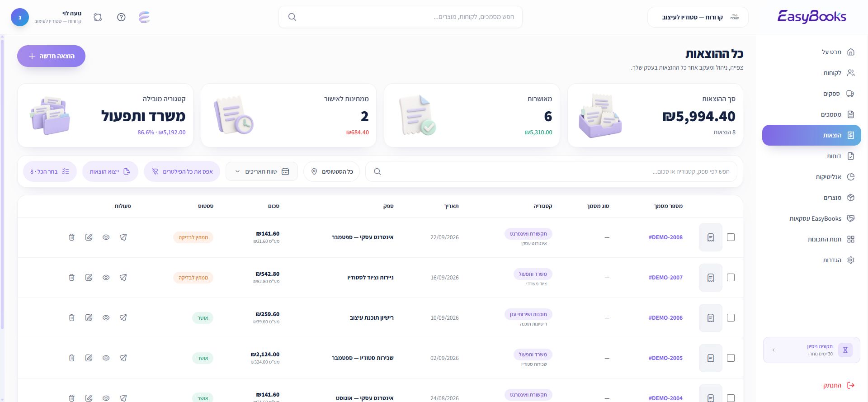Click התנתק logout link
The image size is (868, 402).
click(839, 385)
